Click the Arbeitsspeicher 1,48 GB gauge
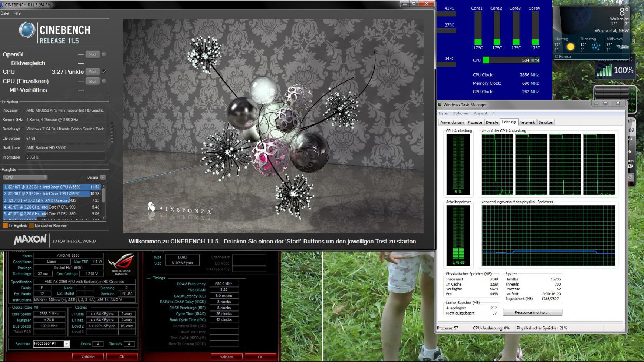Viewport: 644px width, 362px height. (x=458, y=235)
